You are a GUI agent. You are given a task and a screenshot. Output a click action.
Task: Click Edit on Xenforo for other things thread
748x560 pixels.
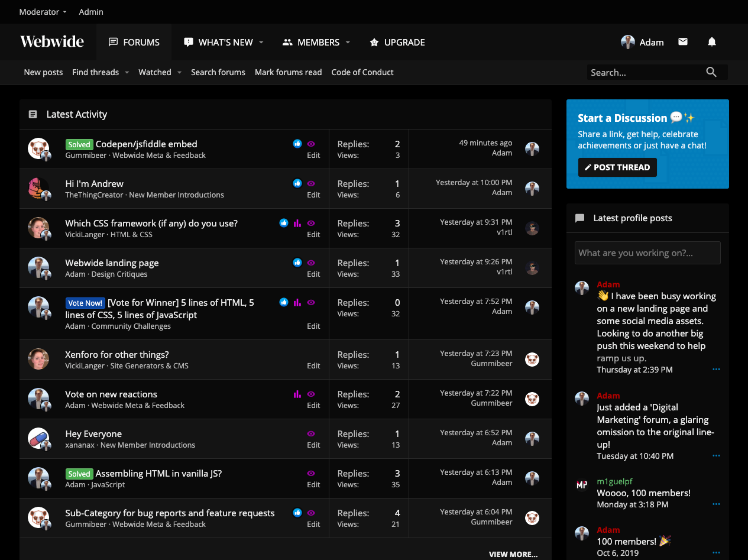click(x=313, y=365)
